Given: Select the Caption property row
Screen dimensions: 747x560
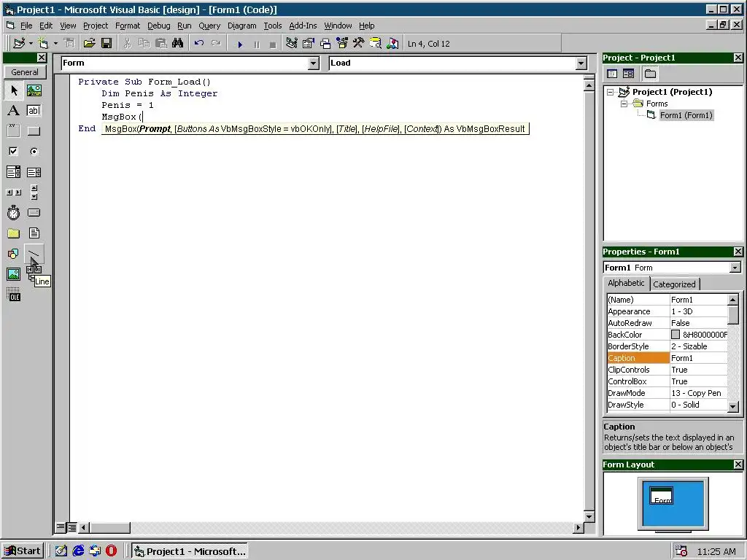Looking at the screenshot, I should point(667,358).
